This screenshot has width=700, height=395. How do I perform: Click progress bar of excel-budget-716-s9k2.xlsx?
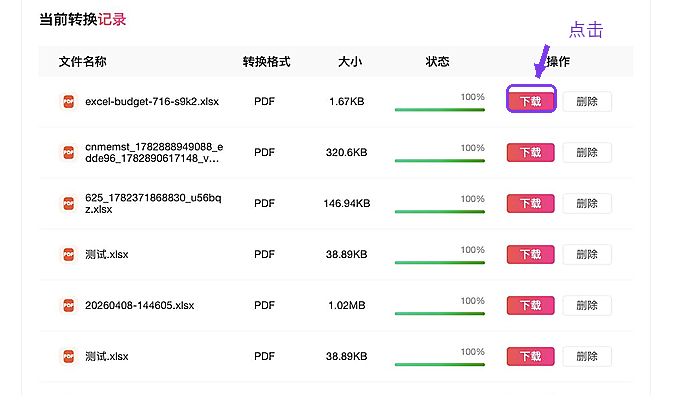440,110
